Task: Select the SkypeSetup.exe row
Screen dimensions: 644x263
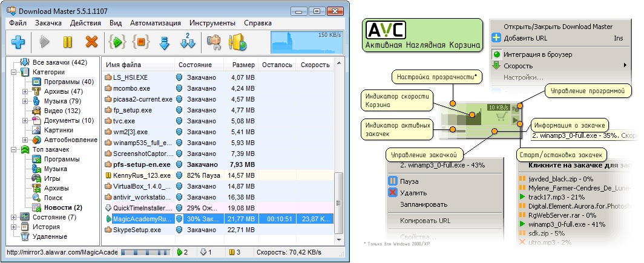Action: point(218,230)
